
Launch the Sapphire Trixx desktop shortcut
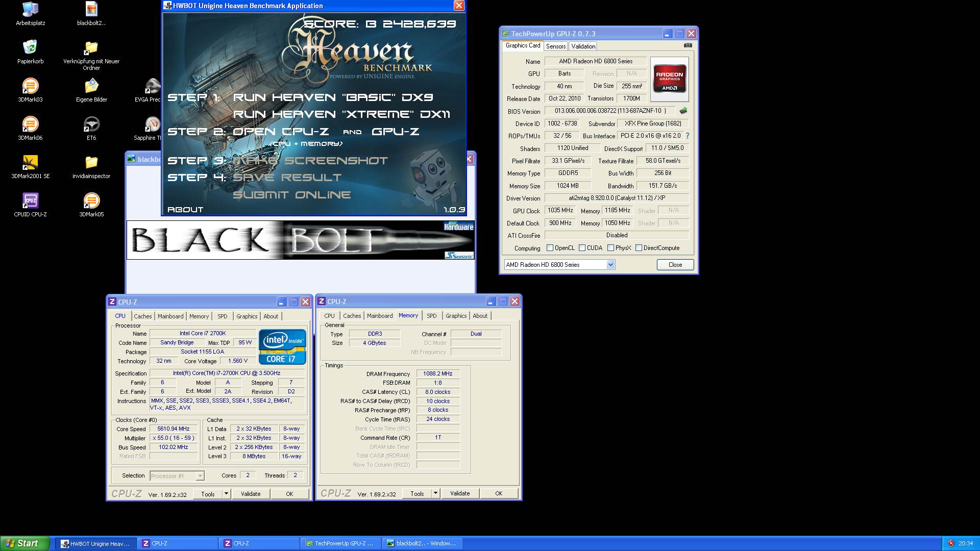coord(148,128)
